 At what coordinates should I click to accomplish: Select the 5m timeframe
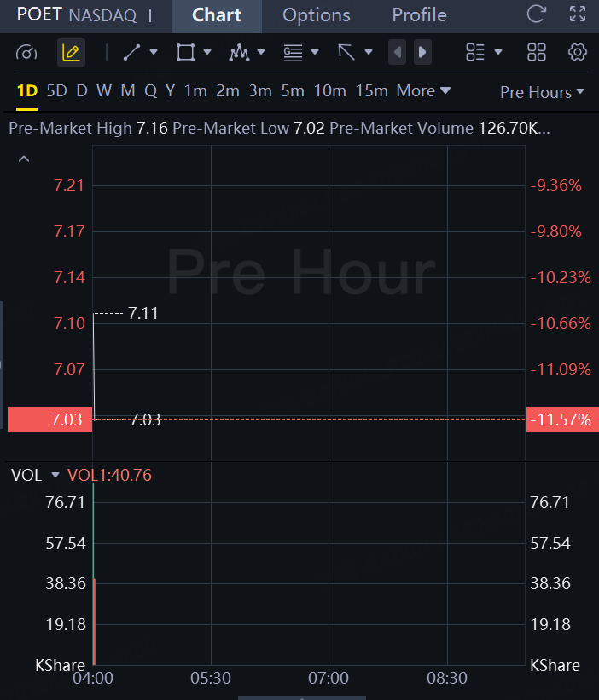(x=293, y=91)
